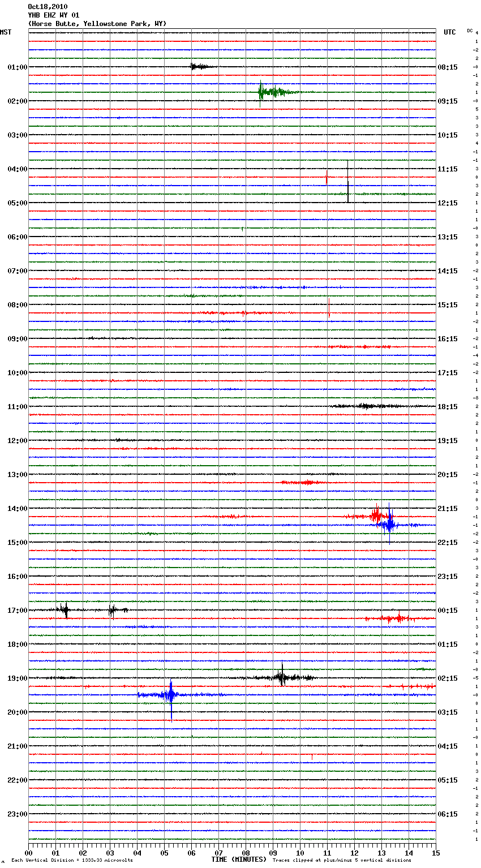Click the 04:15 UTC time label
This screenshot has height=868, width=481.
(448, 746)
